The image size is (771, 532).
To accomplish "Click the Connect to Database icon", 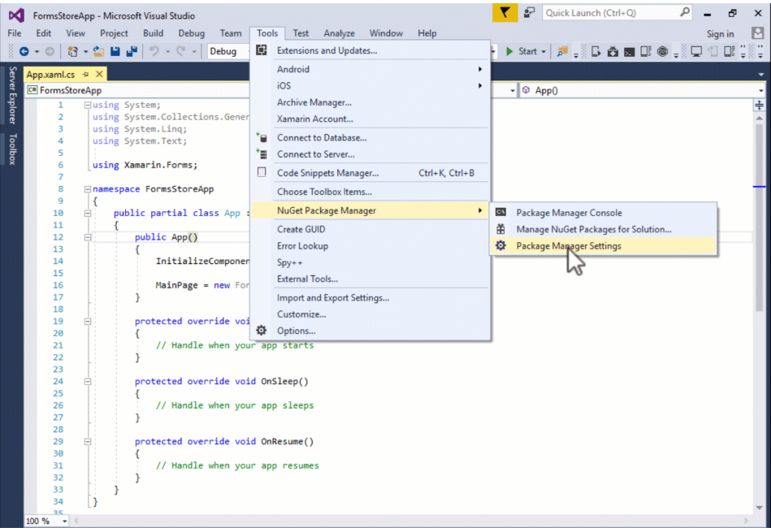I will [262, 138].
